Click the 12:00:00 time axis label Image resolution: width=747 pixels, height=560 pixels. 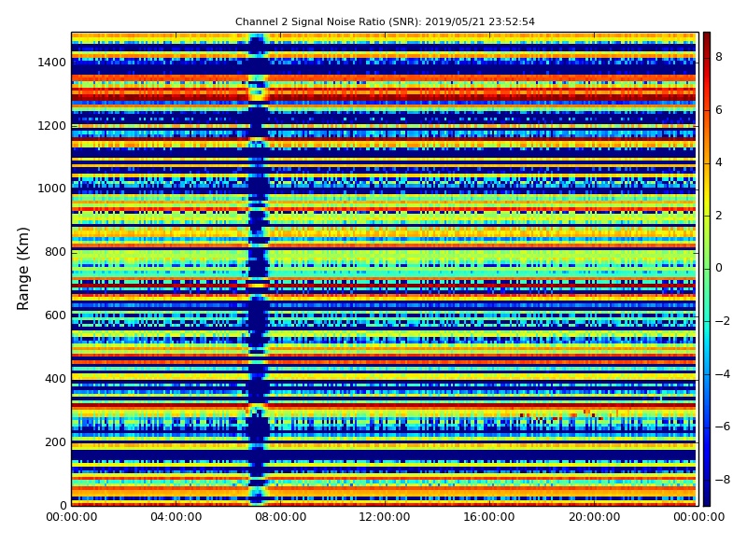click(385, 517)
